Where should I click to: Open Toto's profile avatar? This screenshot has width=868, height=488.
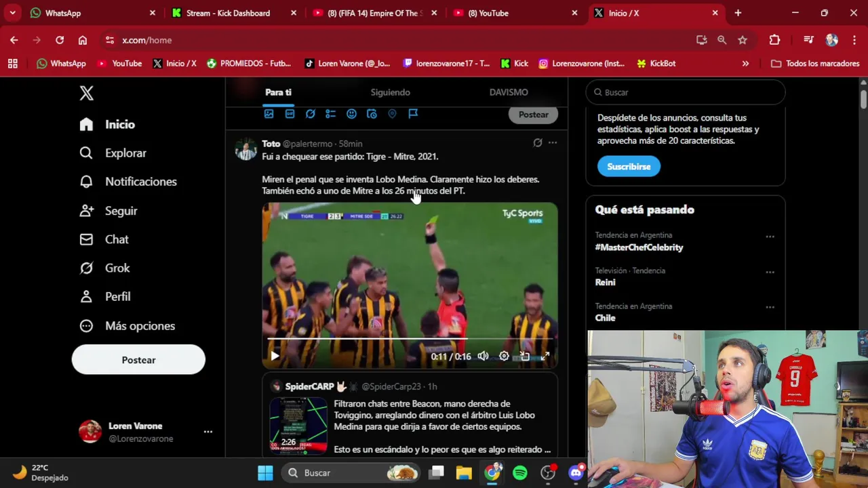pyautogui.click(x=245, y=149)
